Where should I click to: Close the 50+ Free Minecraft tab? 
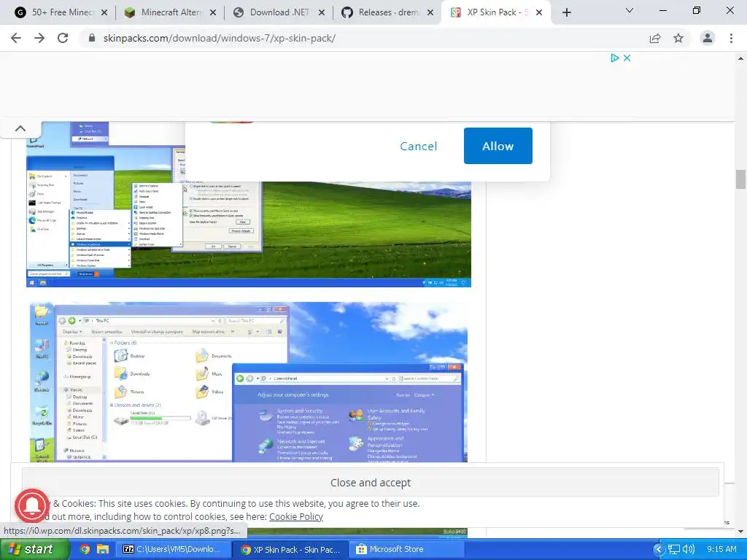tap(104, 12)
